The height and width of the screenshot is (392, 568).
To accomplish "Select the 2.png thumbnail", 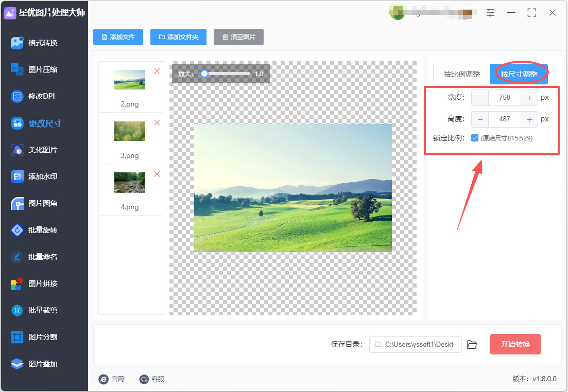I will [130, 80].
